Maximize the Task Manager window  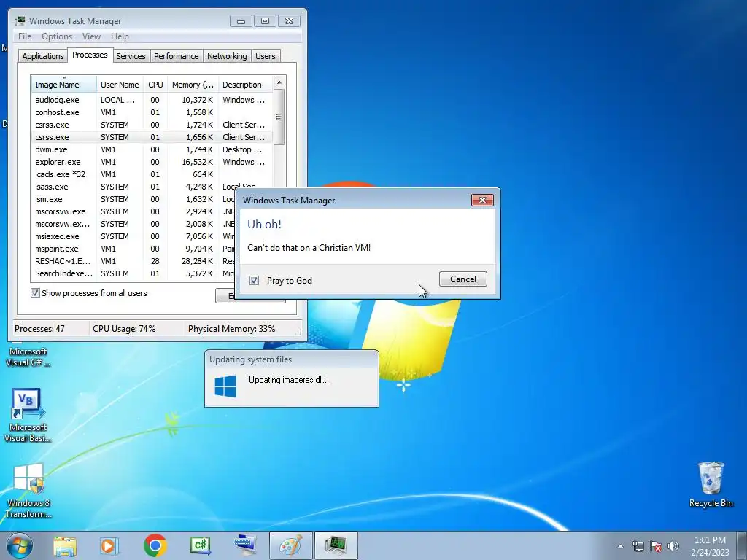point(265,21)
